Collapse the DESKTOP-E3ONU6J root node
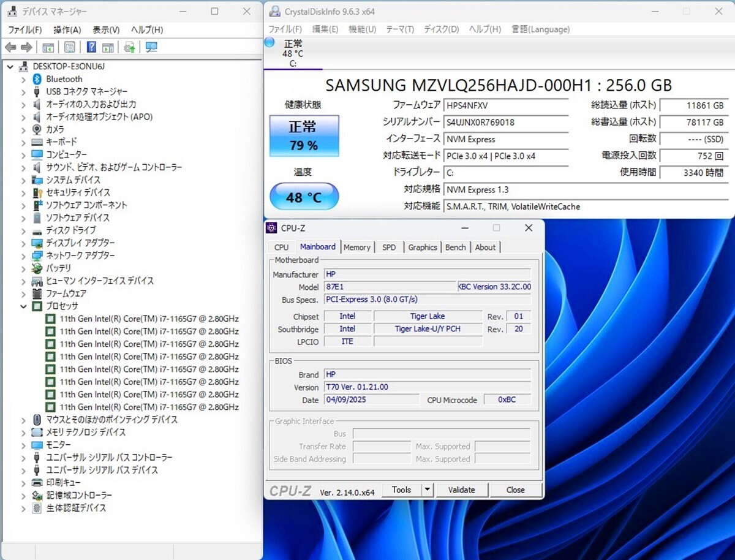This screenshot has width=735, height=560. tap(10, 66)
